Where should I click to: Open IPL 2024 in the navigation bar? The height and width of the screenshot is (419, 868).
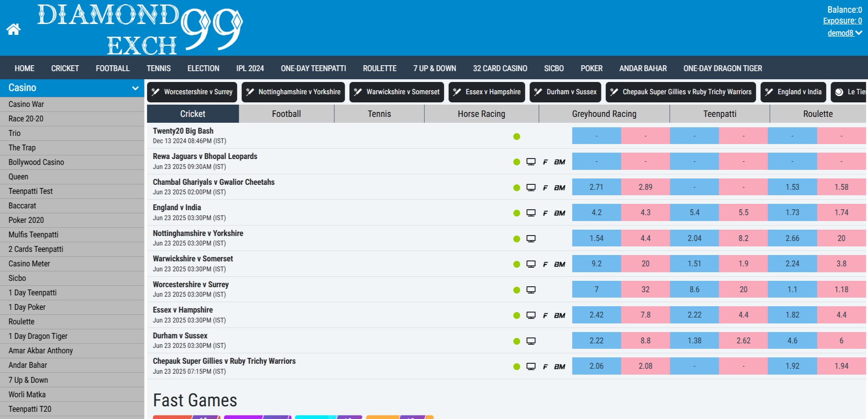[250, 68]
